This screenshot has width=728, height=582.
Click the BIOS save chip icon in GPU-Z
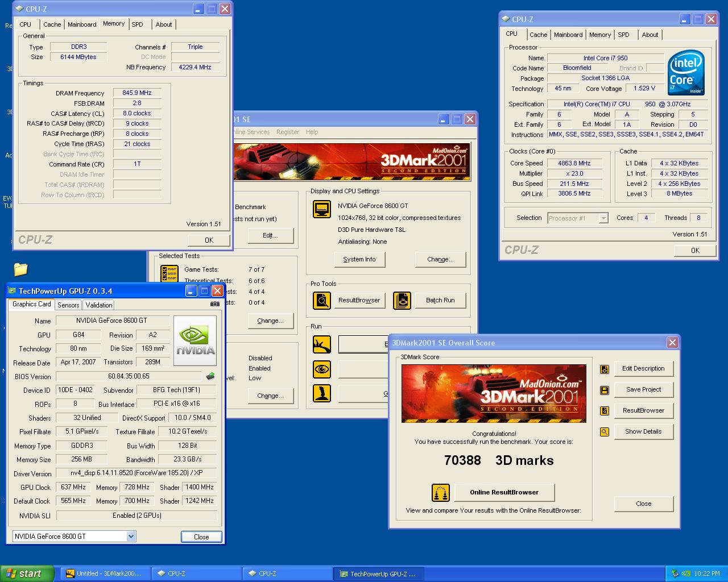210,376
